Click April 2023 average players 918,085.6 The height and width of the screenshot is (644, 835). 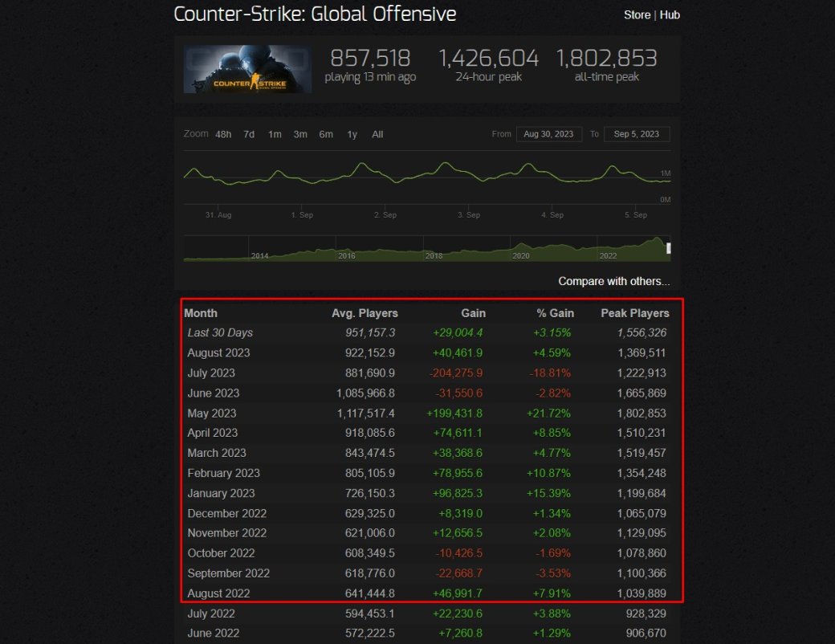coord(370,433)
